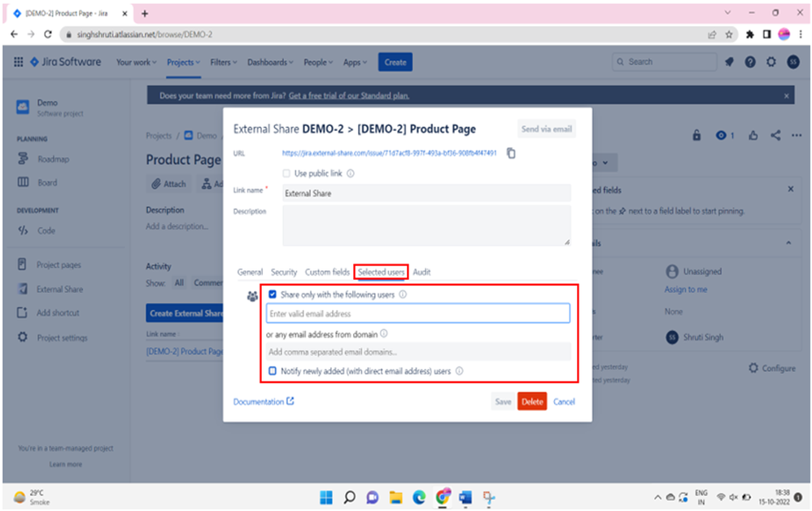Image resolution: width=812 pixels, height=511 pixels.
Task: Show info for email domain option
Action: (x=384, y=334)
